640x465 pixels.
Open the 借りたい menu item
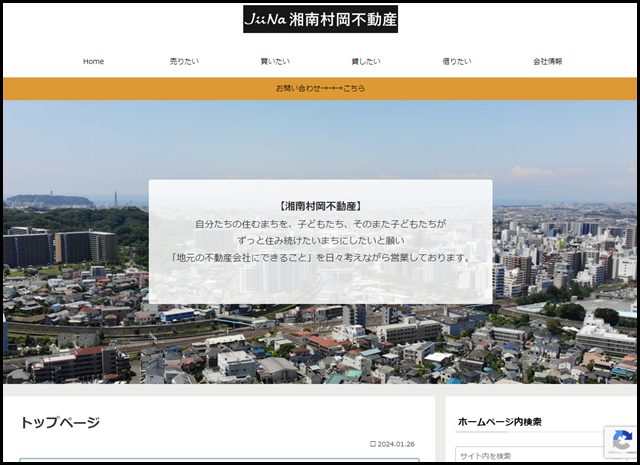pos(457,61)
